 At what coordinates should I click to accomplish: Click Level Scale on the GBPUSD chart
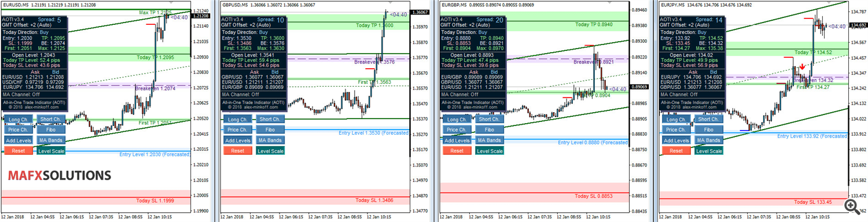point(270,151)
